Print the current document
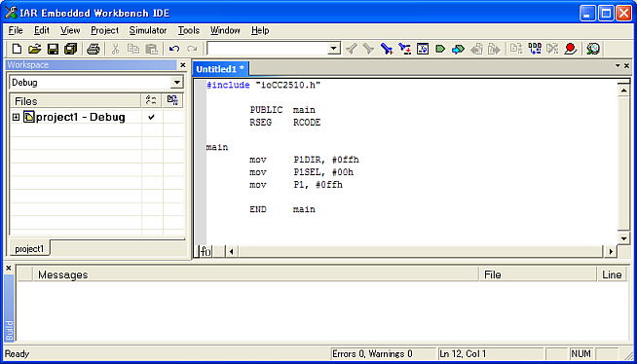The width and height of the screenshot is (637, 364). pos(94,49)
